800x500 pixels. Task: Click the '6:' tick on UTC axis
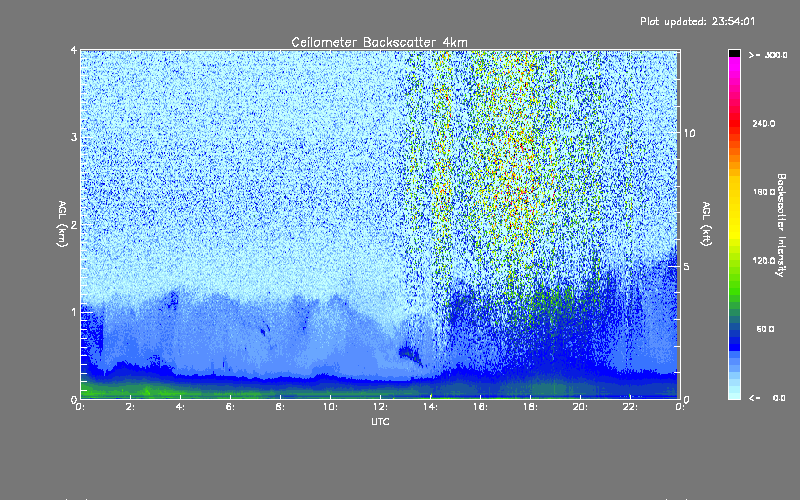coord(231,407)
